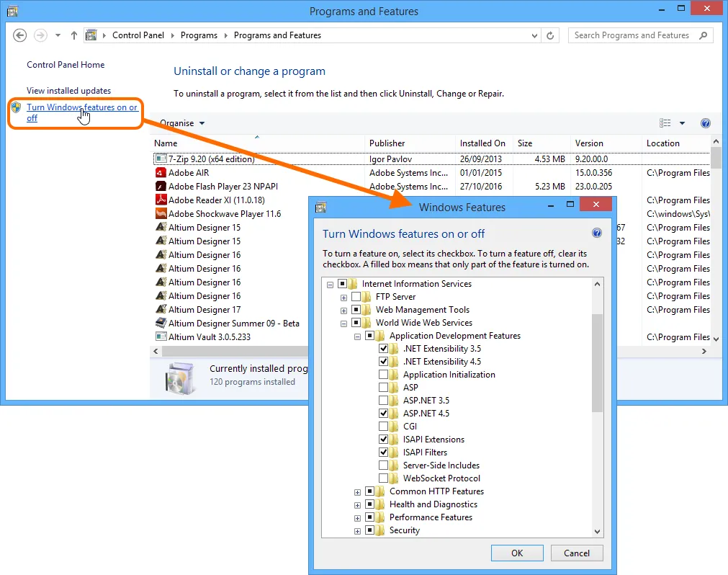
Task: Select the Igor Pavlov publisher cell
Action: tap(390, 159)
